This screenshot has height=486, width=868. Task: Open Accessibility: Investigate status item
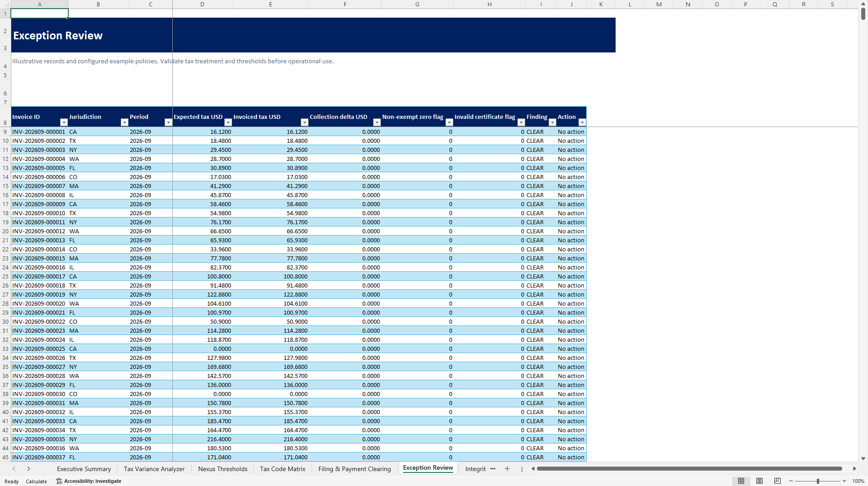click(89, 481)
